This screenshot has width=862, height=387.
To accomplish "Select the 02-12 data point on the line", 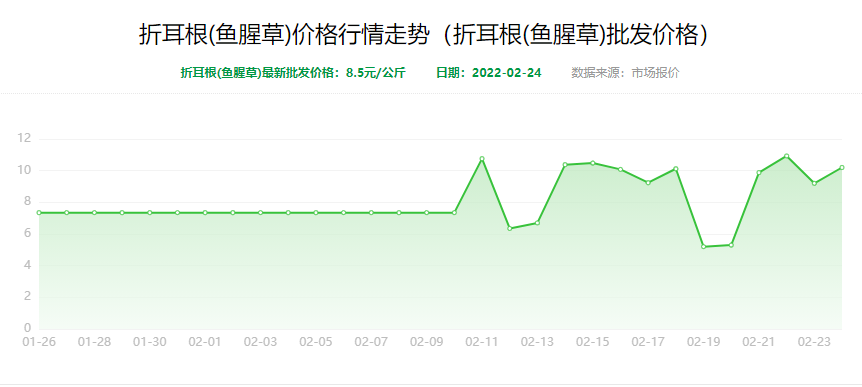I will click(510, 228).
